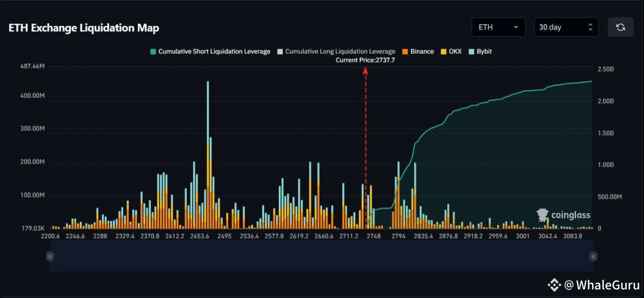
Task: Click the 2959.6 price axis label
Action: tap(498, 236)
